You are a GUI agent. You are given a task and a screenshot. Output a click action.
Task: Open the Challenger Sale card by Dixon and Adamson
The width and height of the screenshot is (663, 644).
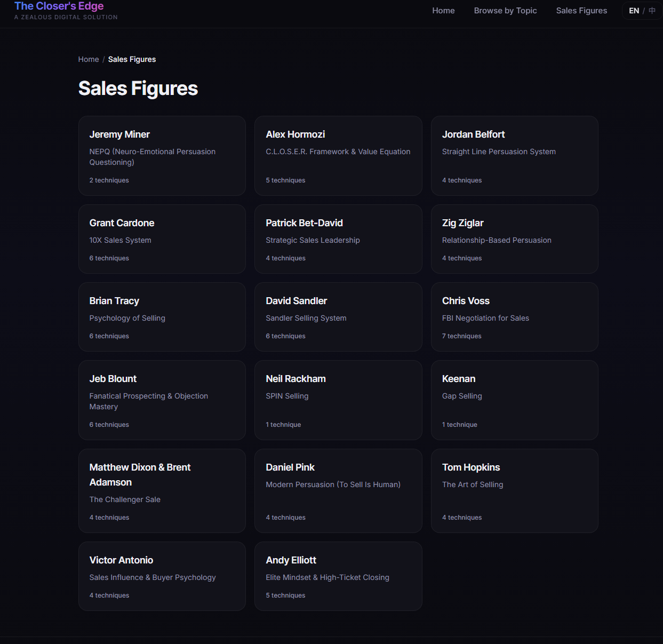pyautogui.click(x=162, y=490)
